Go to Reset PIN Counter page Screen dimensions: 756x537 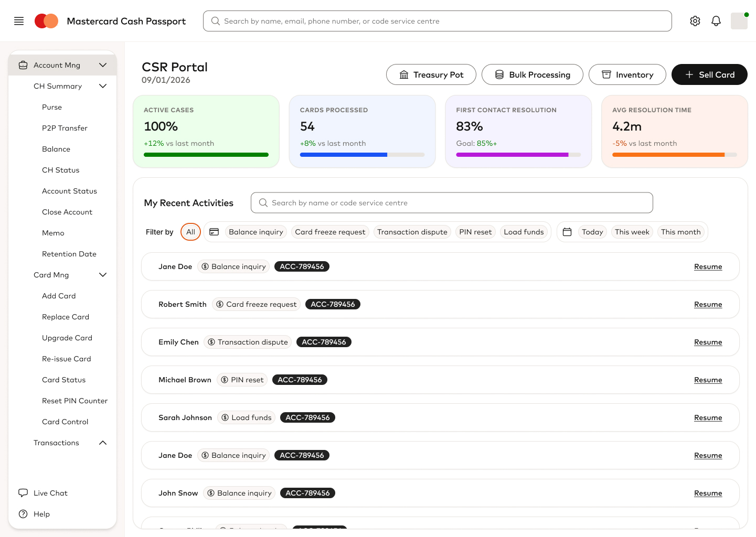pos(74,401)
